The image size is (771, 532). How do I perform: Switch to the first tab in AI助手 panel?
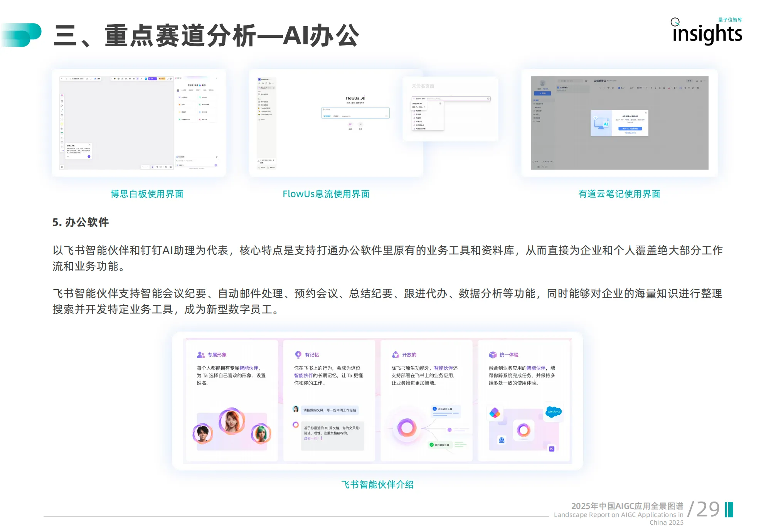click(178, 90)
